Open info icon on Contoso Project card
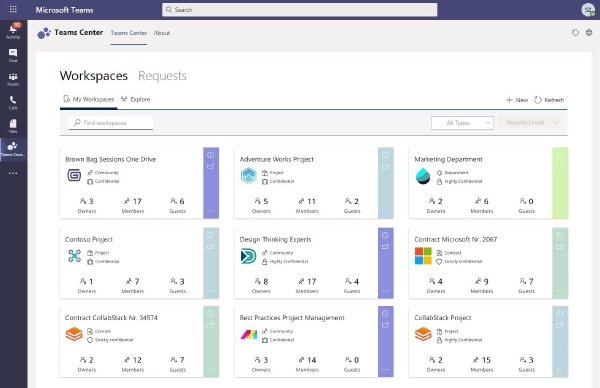Screen dimensions: 600x388 (210, 235)
